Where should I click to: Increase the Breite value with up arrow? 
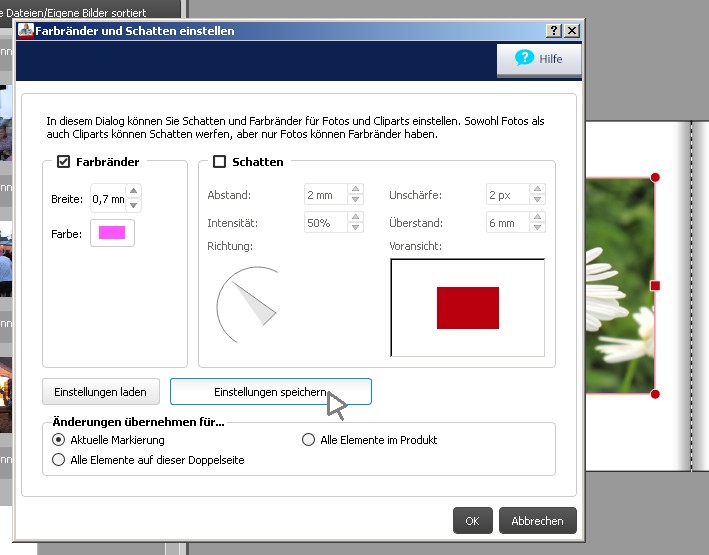133,191
